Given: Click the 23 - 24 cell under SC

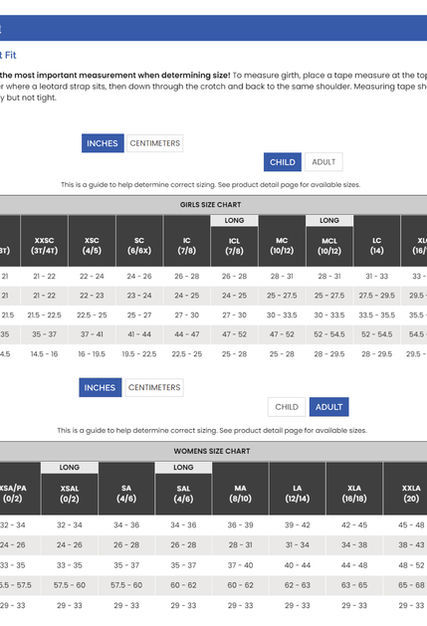Looking at the screenshot, I should pyautogui.click(x=139, y=295).
